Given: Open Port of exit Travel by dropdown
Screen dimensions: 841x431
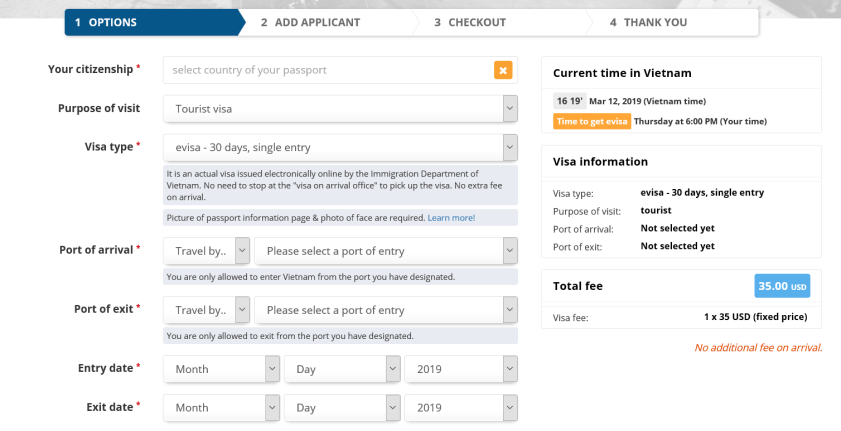Looking at the screenshot, I should 207,310.
